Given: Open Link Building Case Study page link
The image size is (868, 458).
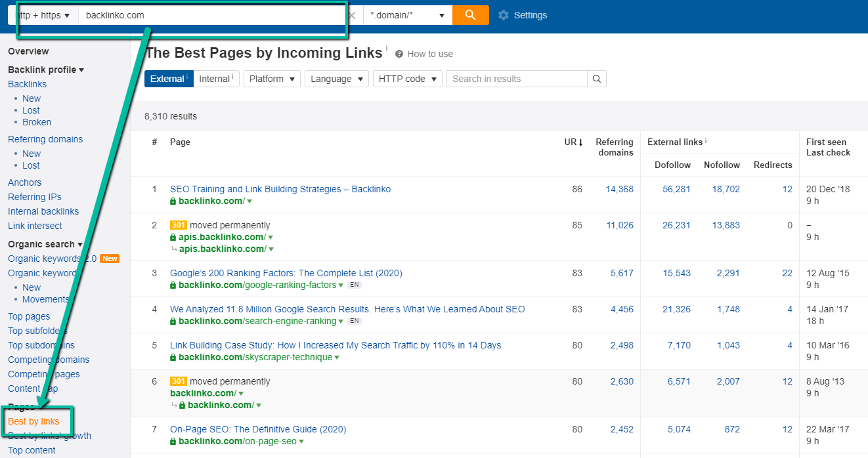Looking at the screenshot, I should tap(336, 345).
